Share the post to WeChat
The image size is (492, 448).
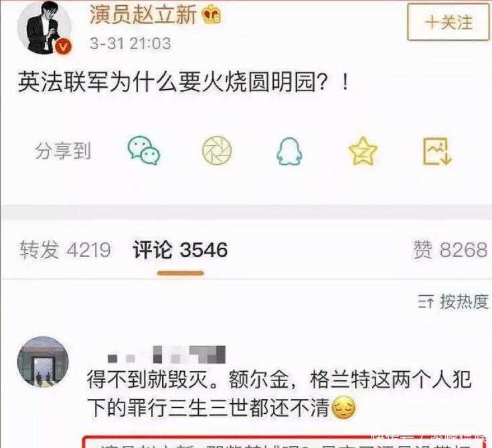pos(144,151)
